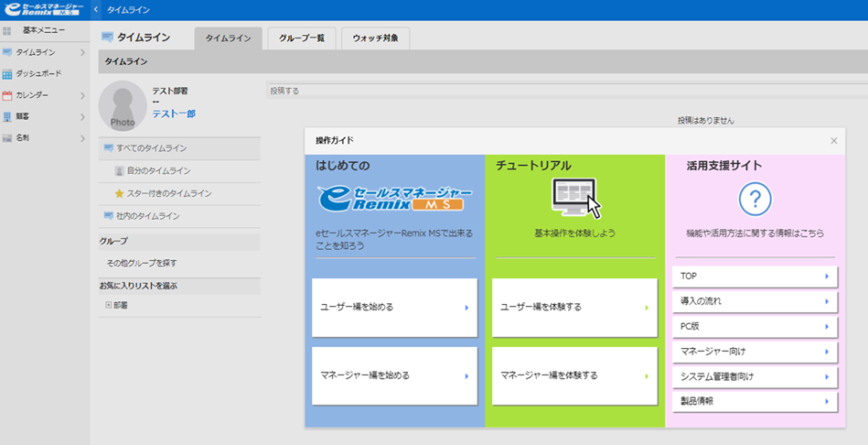The height and width of the screenshot is (445, 868).
Task: Click その他グループを探す link
Action: tap(142, 263)
